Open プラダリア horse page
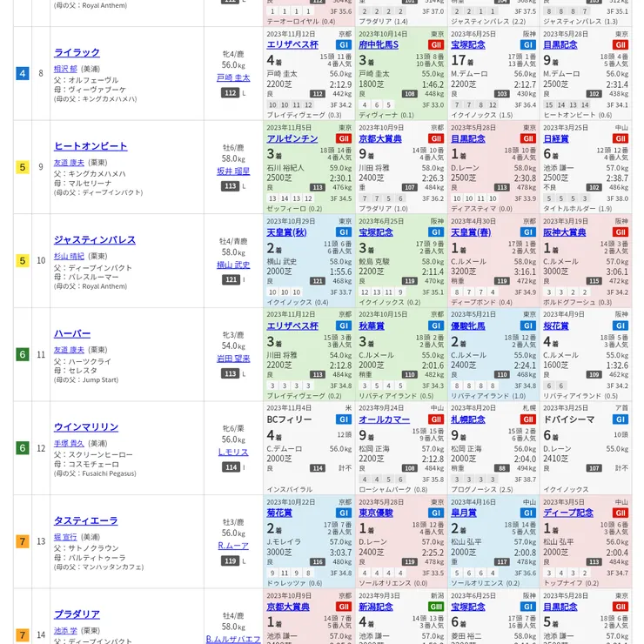Viewport: 644px width, 644px height. (x=77, y=614)
